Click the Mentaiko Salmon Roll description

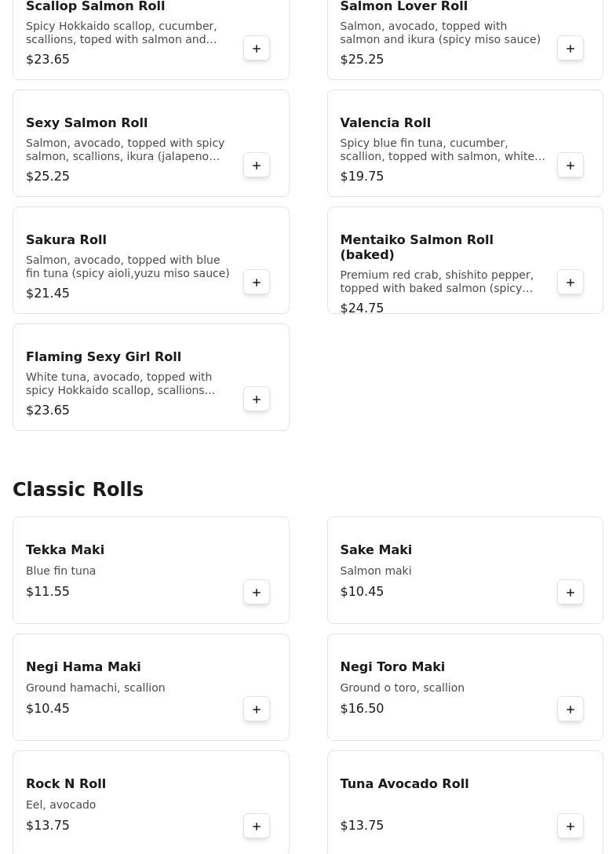coord(436,282)
